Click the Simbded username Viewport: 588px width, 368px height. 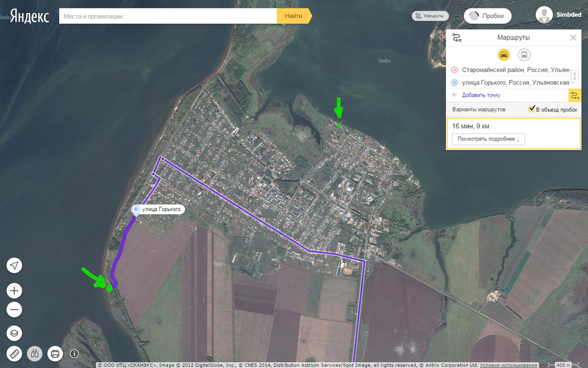569,15
